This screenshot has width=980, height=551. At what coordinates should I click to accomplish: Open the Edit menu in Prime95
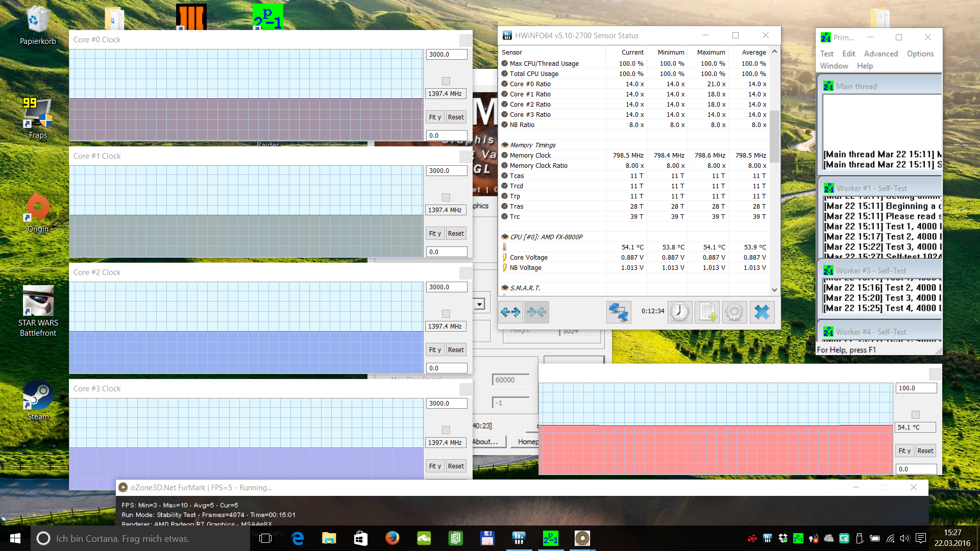[x=849, y=54]
